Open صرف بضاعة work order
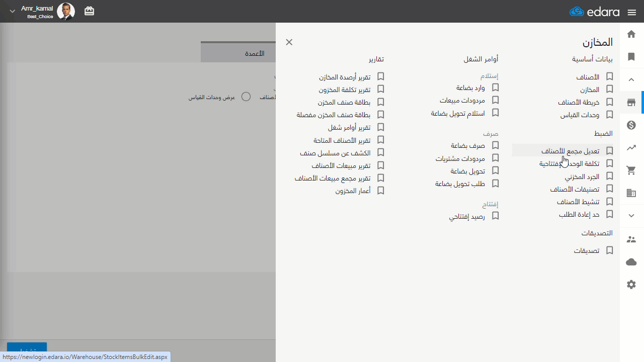Screen dimensions: 644x362 [x=468, y=146]
